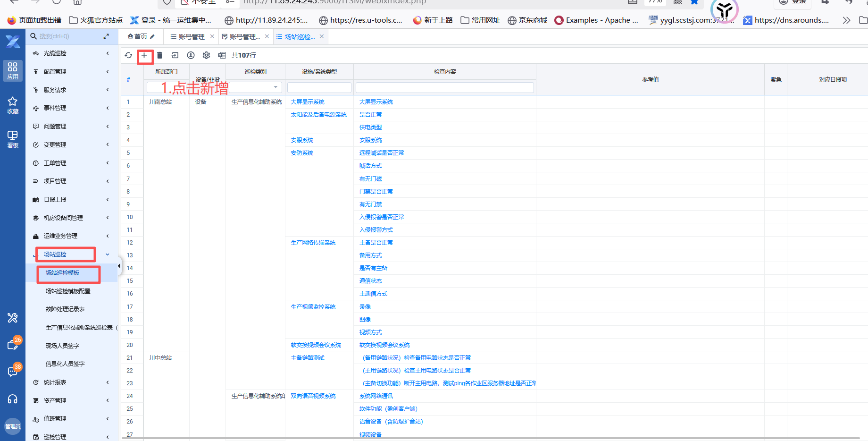Open the 巡检类别 filter dropdown
Screen dimensions: 868x441
[275, 87]
